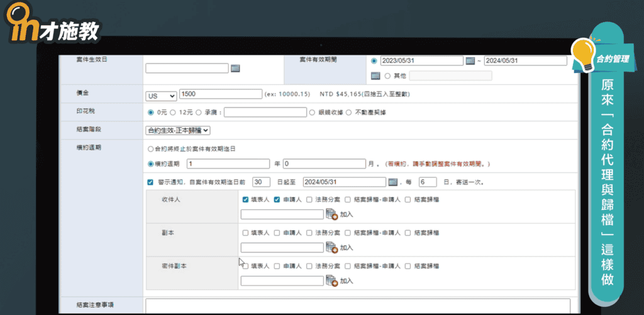Image resolution: width=644 pixels, height=315 pixels.
Task: Click the 結案注意事項 text area
Action: 357,306
